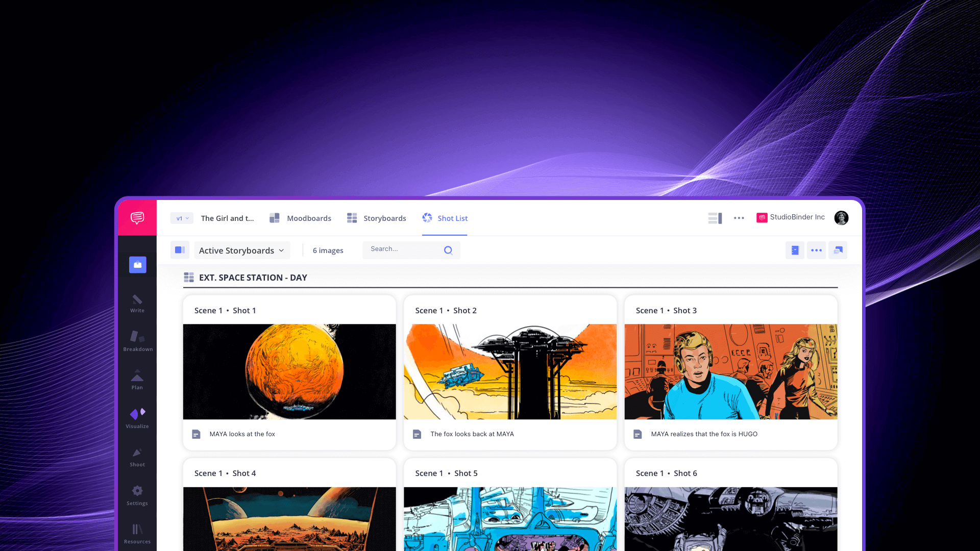The width and height of the screenshot is (980, 551).
Task: Open Settings gear in sidebar
Action: click(137, 495)
